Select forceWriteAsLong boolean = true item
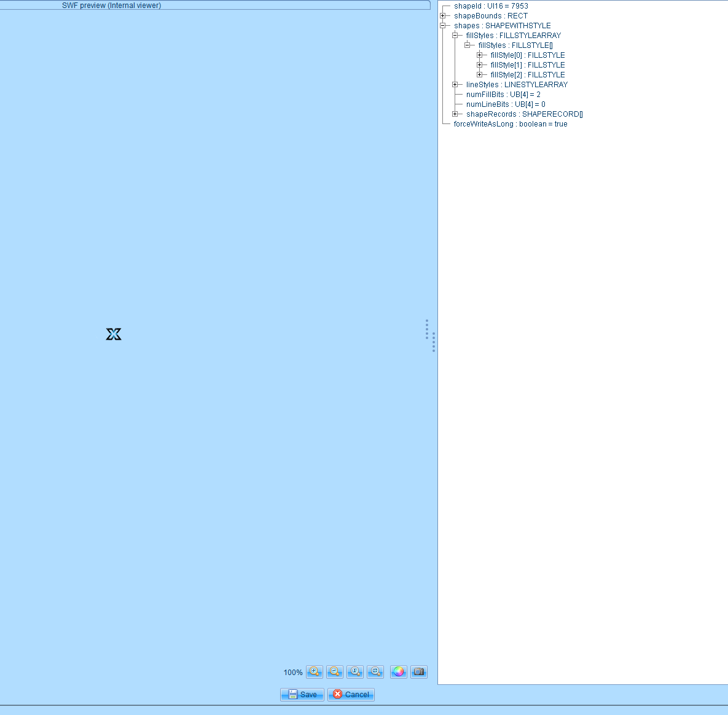The height and width of the screenshot is (715, 728). pyautogui.click(x=510, y=124)
